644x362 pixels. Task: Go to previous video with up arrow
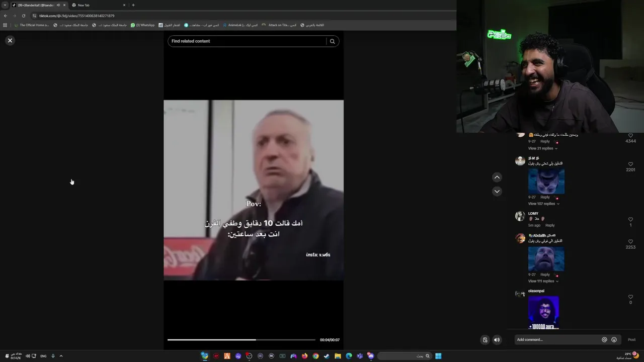click(x=497, y=177)
